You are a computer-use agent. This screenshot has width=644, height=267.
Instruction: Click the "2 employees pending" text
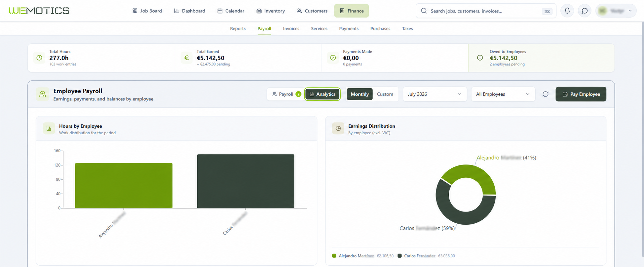click(507, 64)
